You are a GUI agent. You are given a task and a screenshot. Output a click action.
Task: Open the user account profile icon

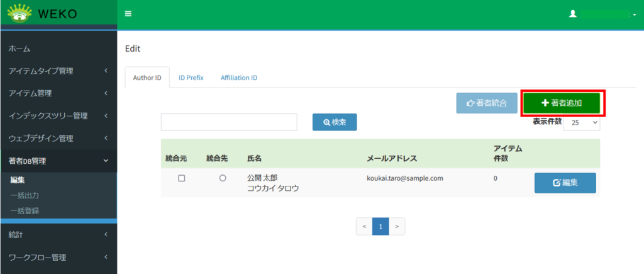(x=572, y=13)
